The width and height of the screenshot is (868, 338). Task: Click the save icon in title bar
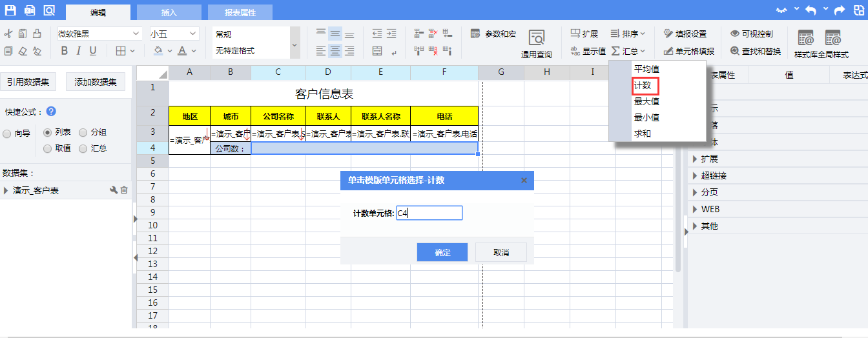[10, 10]
